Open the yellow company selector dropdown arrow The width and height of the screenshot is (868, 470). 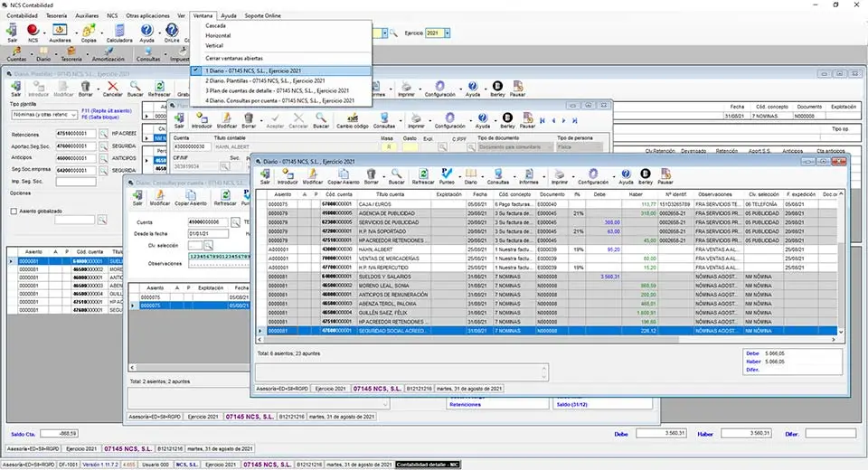[x=385, y=33]
